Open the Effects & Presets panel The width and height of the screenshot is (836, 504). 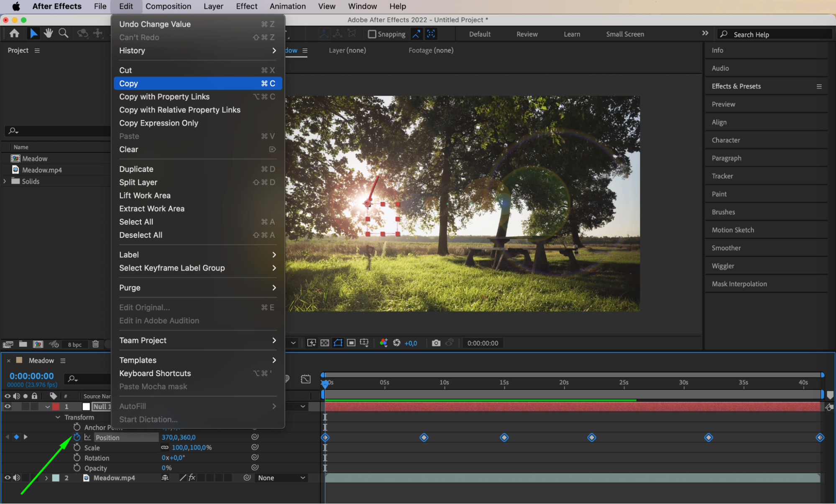click(736, 86)
